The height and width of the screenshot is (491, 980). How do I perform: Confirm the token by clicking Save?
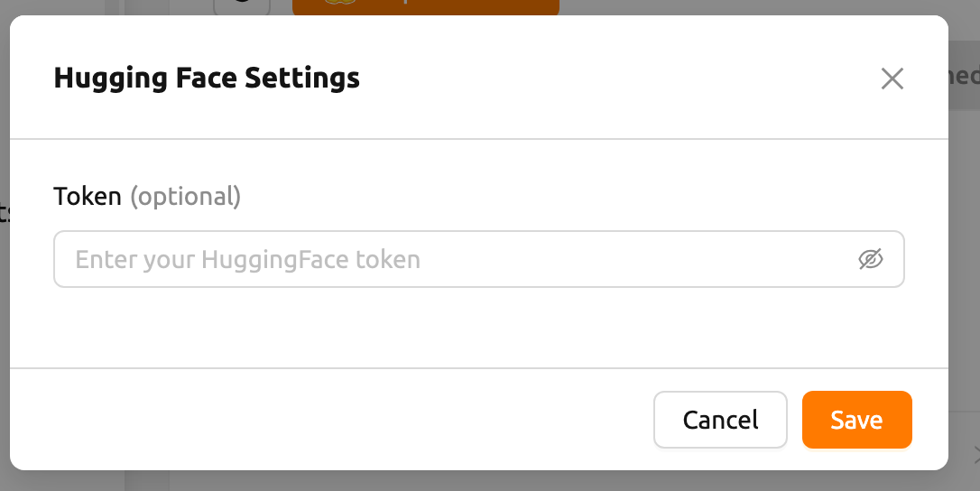pos(856,420)
